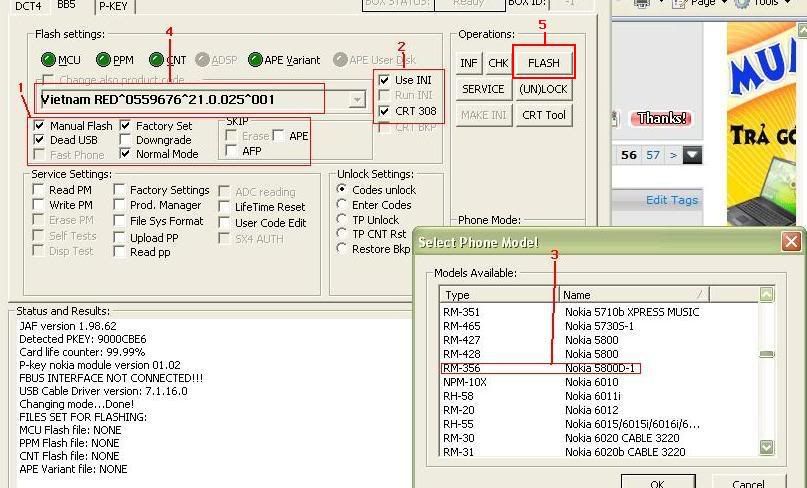Toggle the green APE Variant indicator
This screenshot has width=807, height=488.
coord(255,60)
